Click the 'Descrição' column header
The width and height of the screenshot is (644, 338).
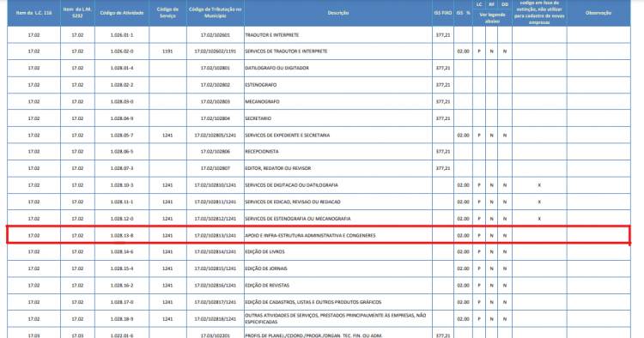(x=338, y=13)
